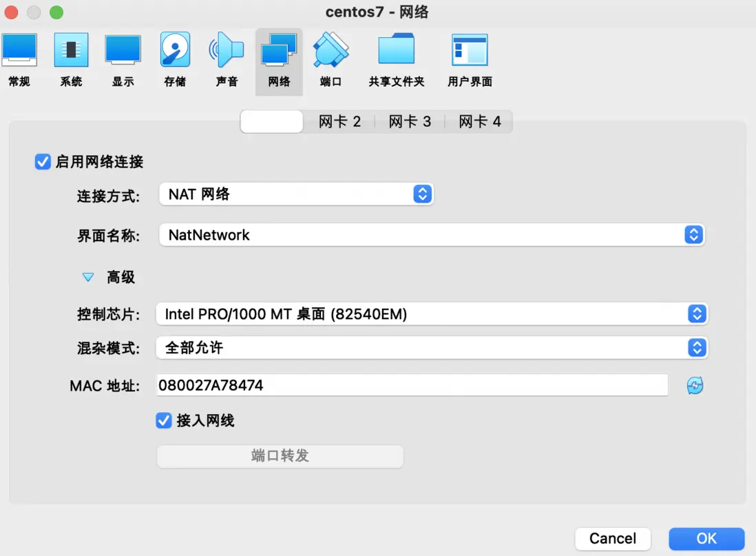The width and height of the screenshot is (756, 556).
Task: Switch to the 网卡 2 tab
Action: 339,122
